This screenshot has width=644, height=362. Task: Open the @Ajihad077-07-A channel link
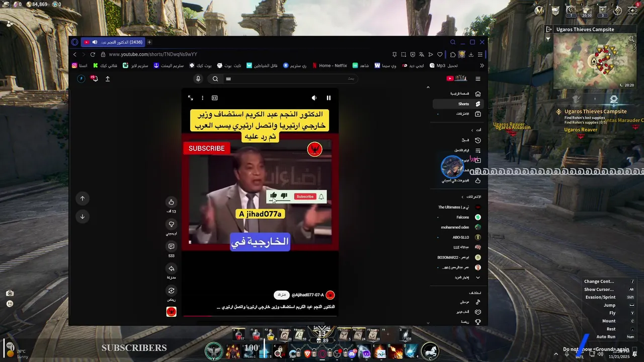308,295
